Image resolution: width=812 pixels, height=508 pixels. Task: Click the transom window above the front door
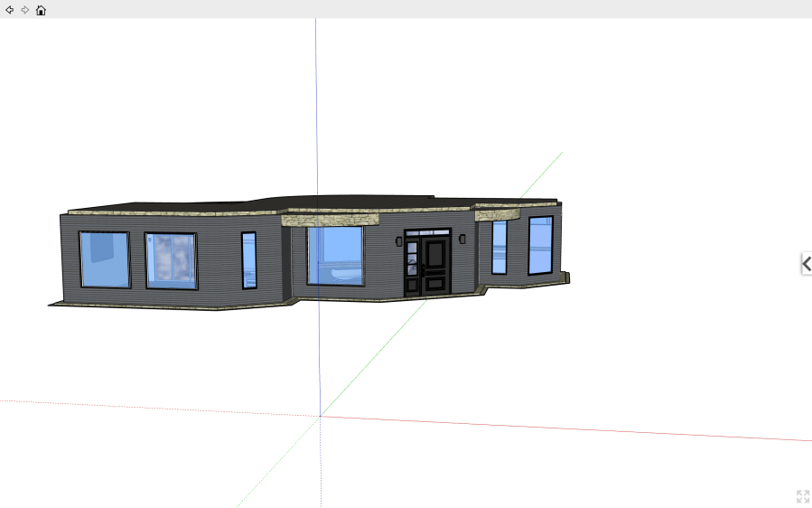point(427,233)
